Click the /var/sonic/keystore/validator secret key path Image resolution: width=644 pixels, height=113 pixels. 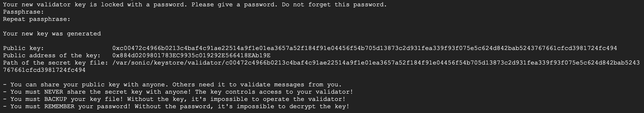(x=376, y=63)
